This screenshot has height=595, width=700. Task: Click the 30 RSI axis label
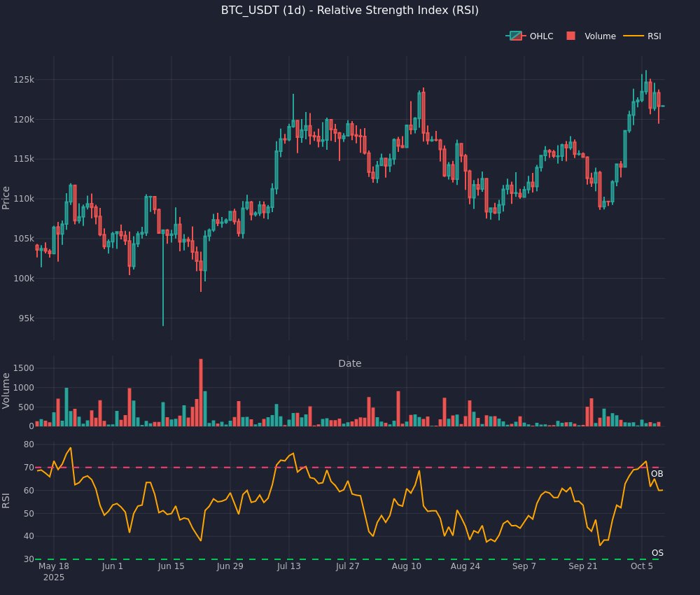click(x=29, y=559)
